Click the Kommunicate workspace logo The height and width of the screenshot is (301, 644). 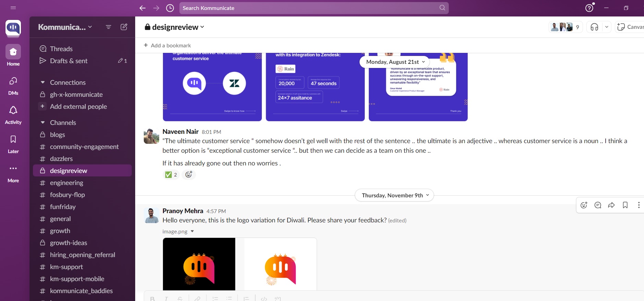tap(13, 28)
